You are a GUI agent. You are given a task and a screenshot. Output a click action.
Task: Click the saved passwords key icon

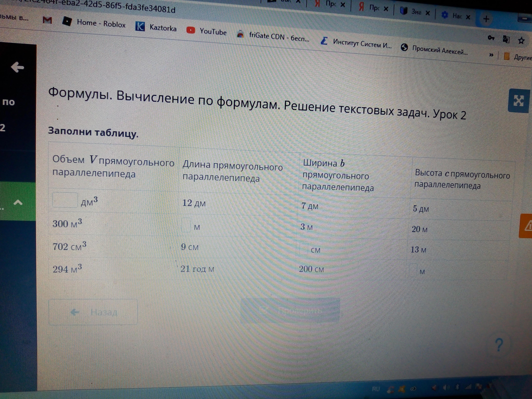tap(491, 38)
